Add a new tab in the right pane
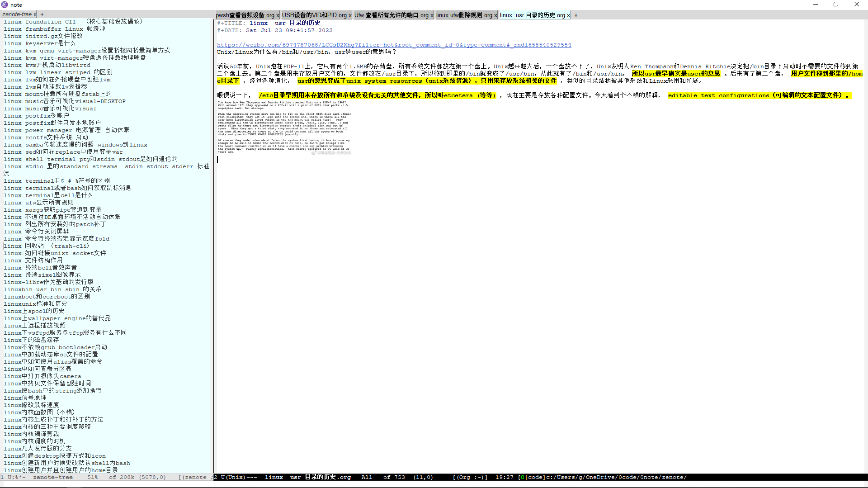 coord(576,15)
